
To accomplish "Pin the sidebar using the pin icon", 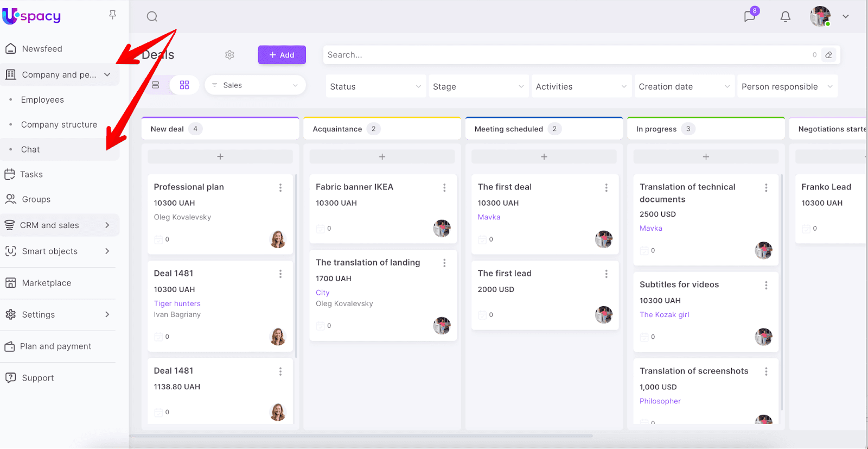I will 112,15.
